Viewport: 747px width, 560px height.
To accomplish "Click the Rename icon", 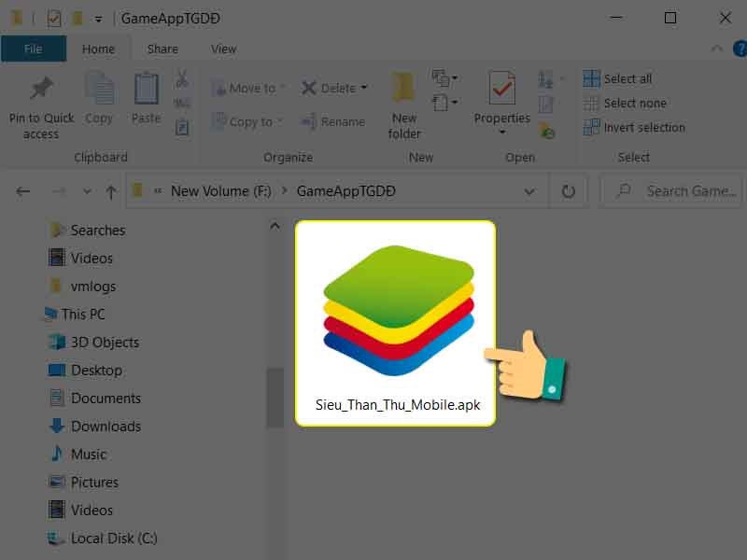I will 333,120.
